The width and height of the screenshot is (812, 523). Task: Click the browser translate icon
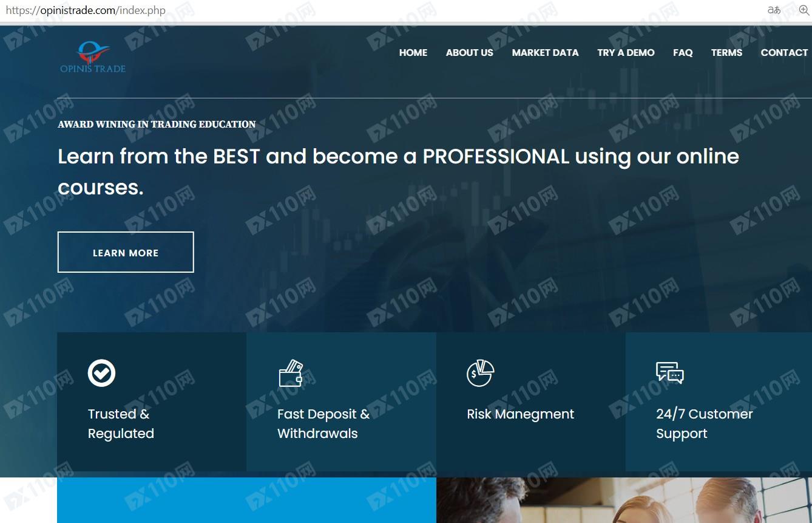[774, 10]
